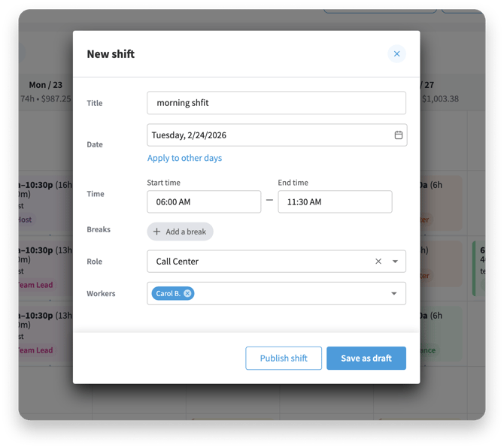Open the calendar picker icon in Date field
This screenshot has width=504, height=448.
(399, 135)
